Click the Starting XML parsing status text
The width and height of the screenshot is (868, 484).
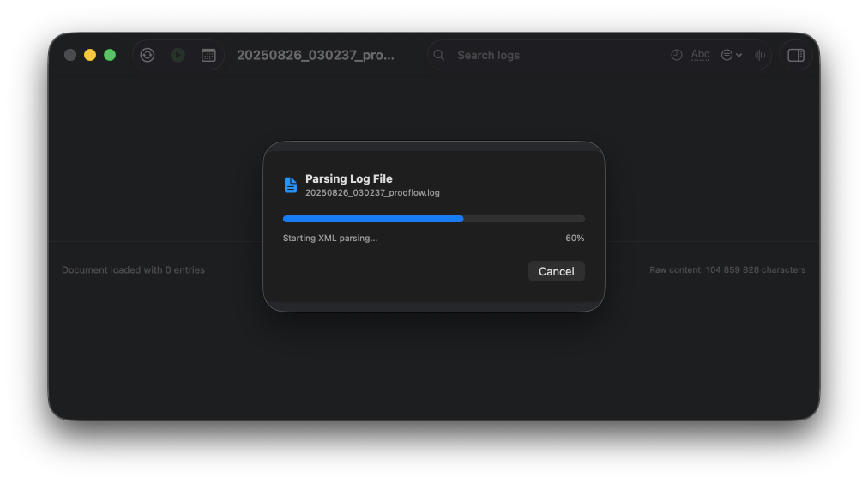point(330,238)
